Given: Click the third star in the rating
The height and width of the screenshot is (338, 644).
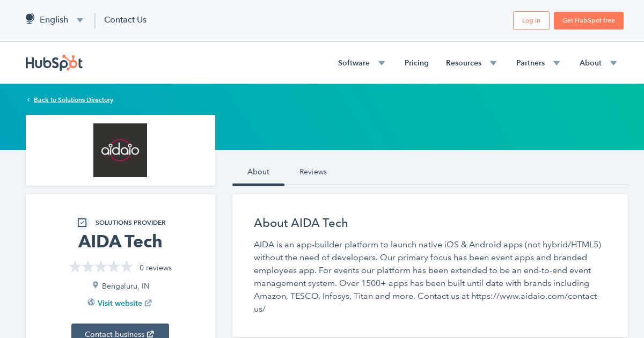Looking at the screenshot, I should (101, 266).
